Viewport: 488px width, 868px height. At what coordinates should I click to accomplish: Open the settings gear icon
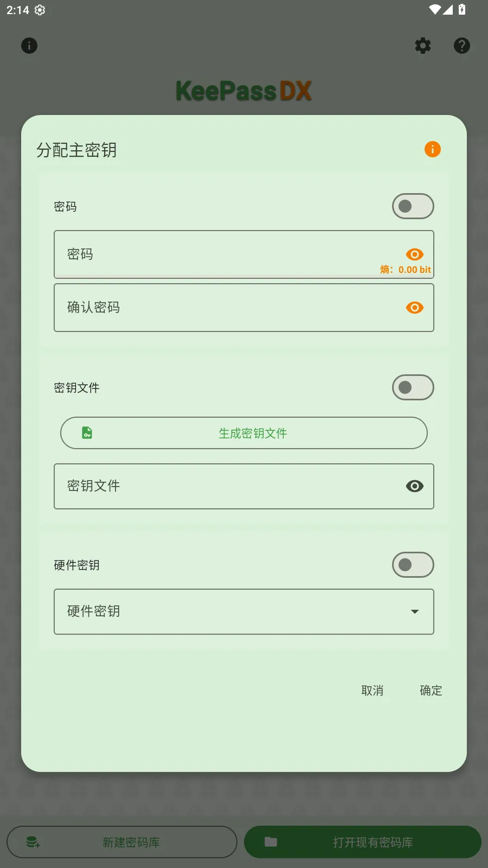click(x=423, y=46)
